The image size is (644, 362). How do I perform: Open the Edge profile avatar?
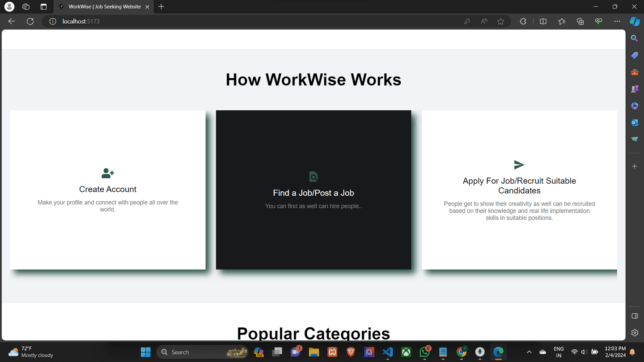coord(9,7)
